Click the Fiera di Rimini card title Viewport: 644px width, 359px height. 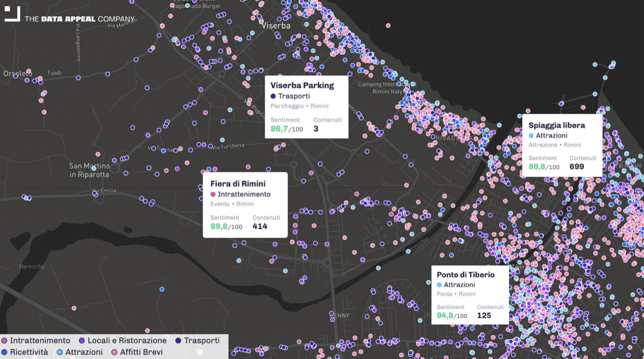(x=238, y=184)
